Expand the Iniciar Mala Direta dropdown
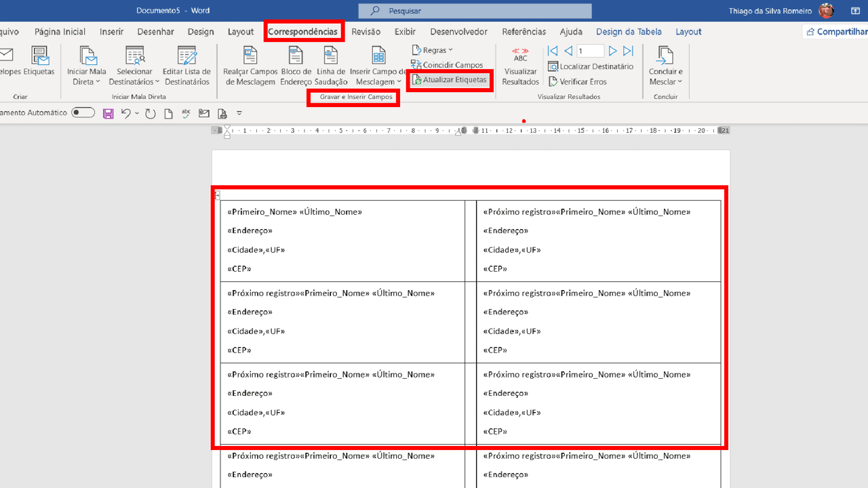 click(x=87, y=66)
